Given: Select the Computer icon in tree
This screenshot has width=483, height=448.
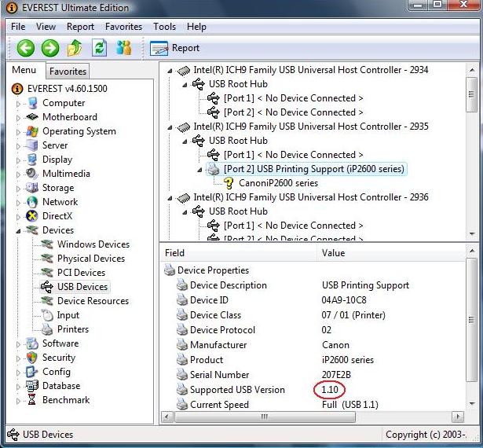Looking at the screenshot, I should tap(33, 103).
